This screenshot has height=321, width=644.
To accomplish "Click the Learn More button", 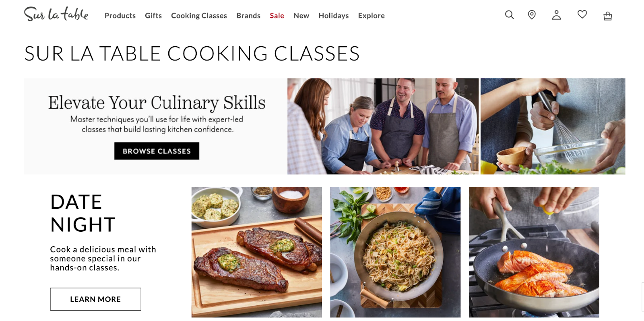I will [95, 299].
